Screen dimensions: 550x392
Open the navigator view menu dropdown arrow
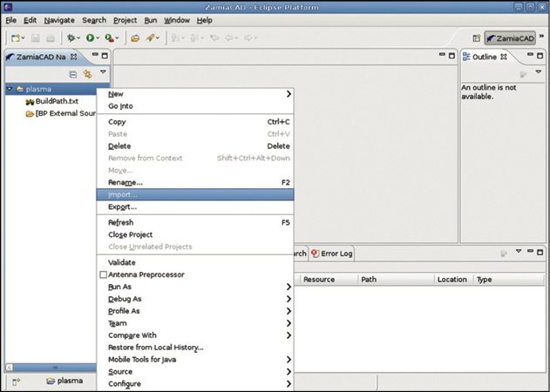(103, 73)
